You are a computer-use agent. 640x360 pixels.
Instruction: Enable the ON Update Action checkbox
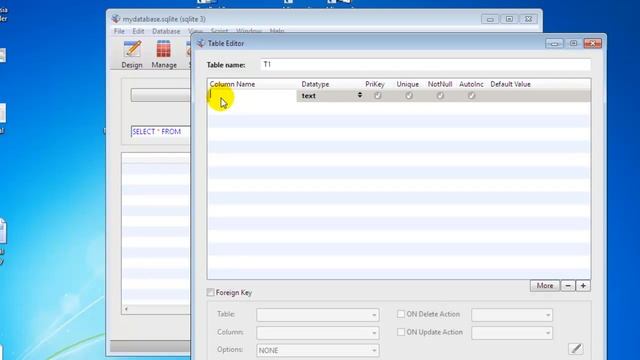pyautogui.click(x=401, y=332)
